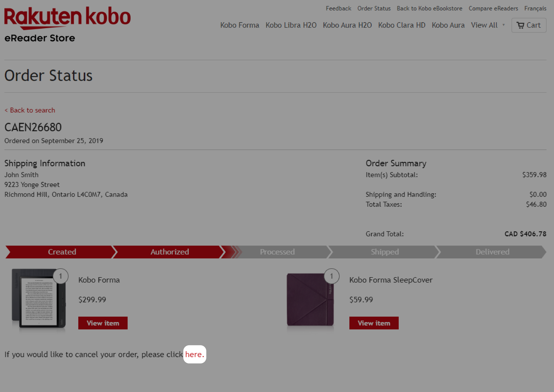The height and width of the screenshot is (392, 554).
Task: Click the Rakuten Kobo eReader Store logo
Action: (x=67, y=24)
